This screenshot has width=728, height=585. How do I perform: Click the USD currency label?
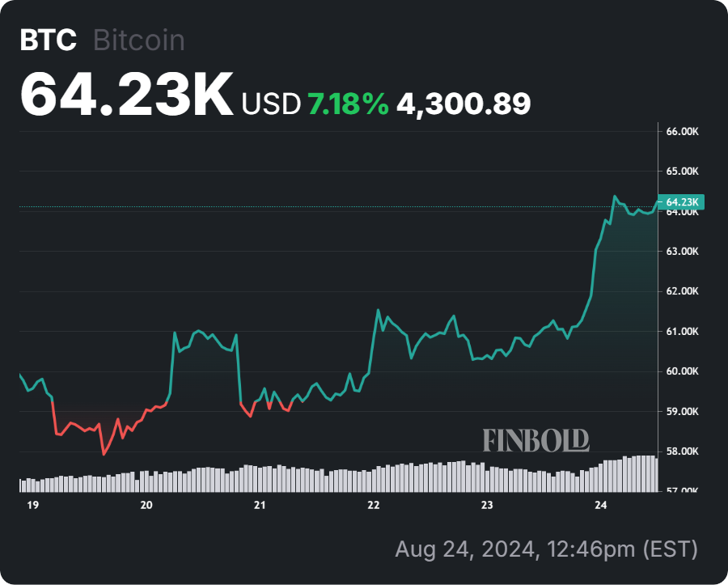coord(271,104)
